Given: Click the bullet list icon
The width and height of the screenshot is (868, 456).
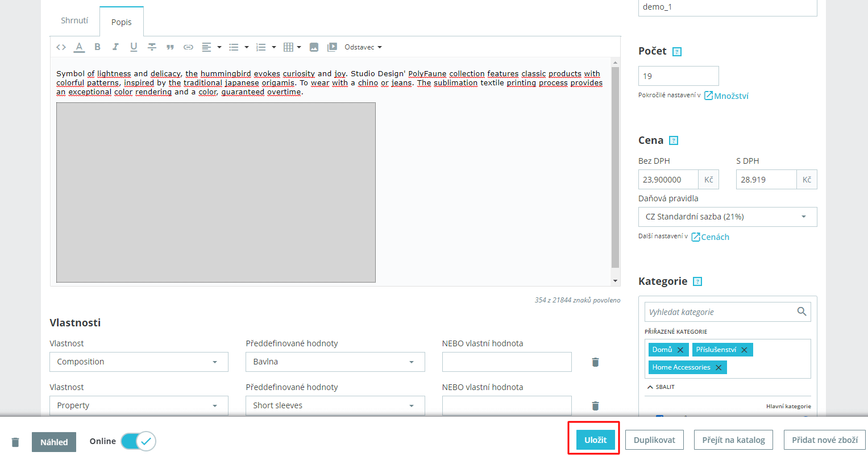Looking at the screenshot, I should pyautogui.click(x=234, y=47).
